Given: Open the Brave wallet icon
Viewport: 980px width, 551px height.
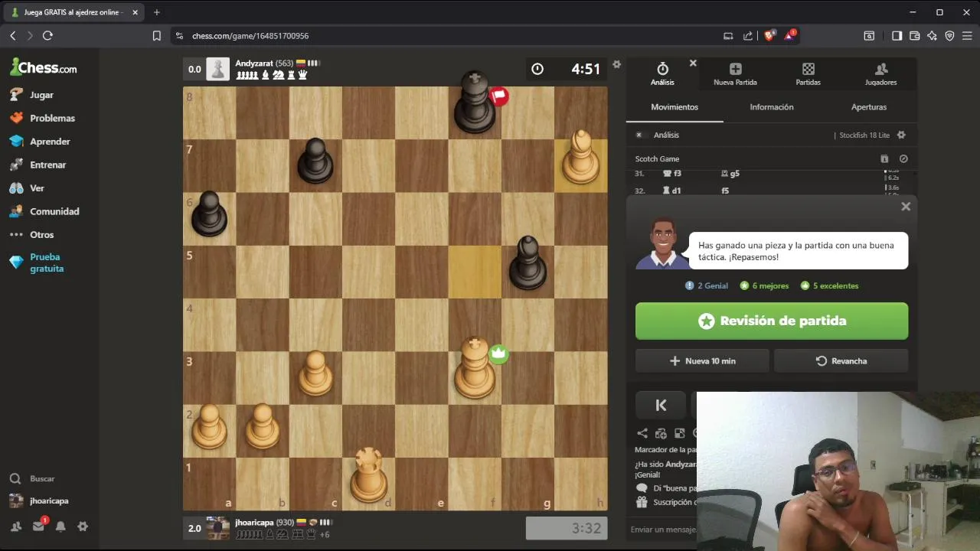Looking at the screenshot, I should (x=914, y=36).
